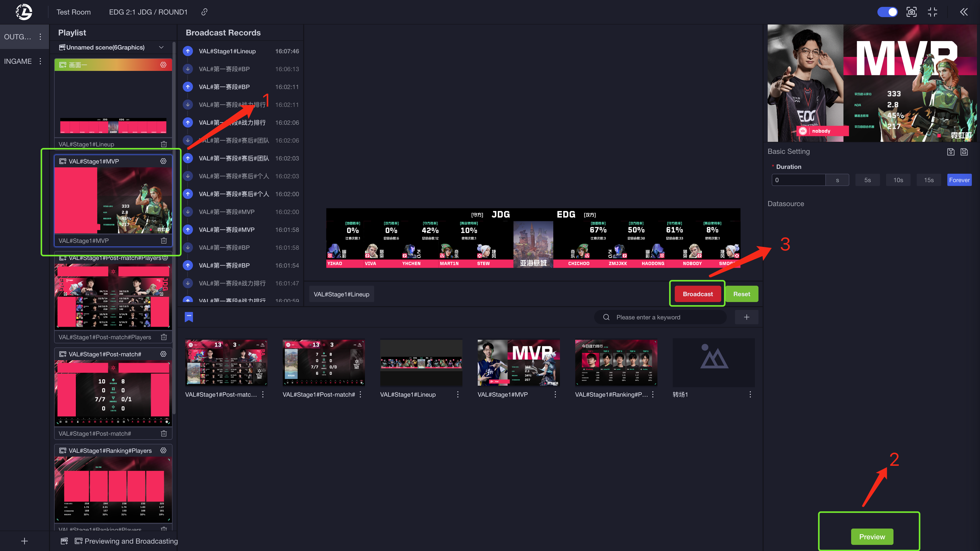Collapse right panel with double chevron icon
This screenshot has height=551, width=980.
tap(964, 12)
